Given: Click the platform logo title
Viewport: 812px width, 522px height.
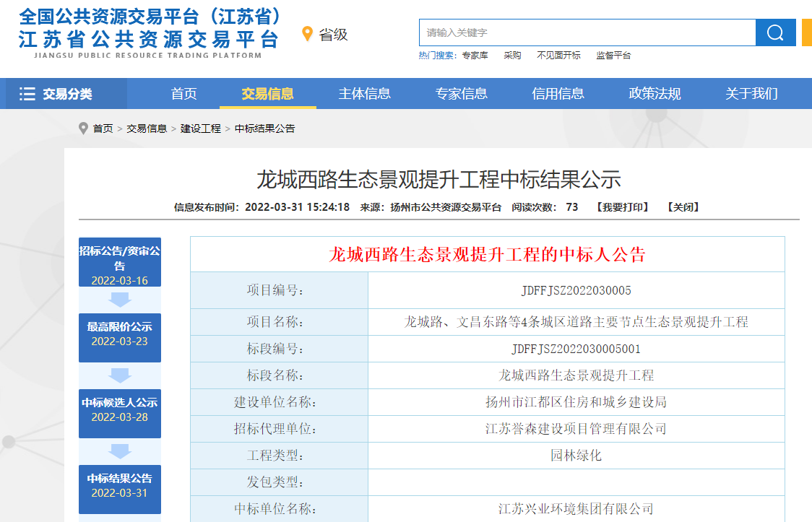Looking at the screenshot, I should coord(149,29).
